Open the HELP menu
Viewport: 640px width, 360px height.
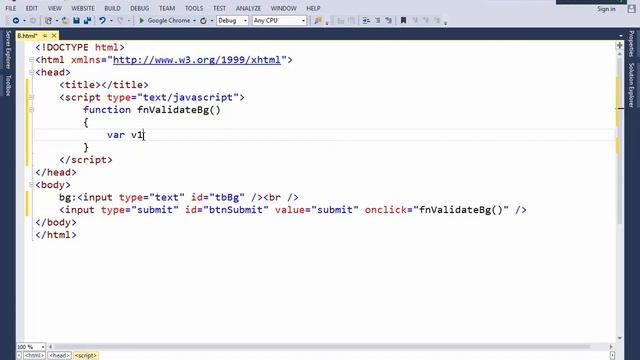(x=313, y=8)
